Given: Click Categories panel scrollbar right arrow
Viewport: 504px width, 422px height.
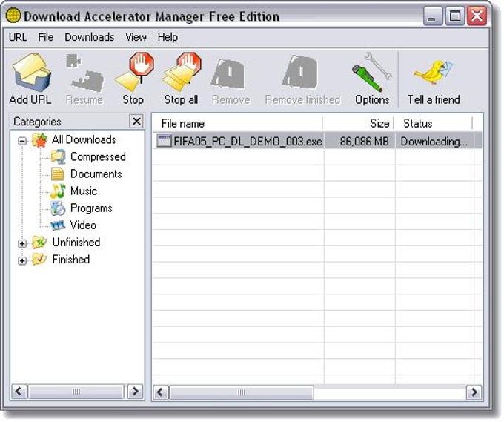Looking at the screenshot, I should (136, 392).
